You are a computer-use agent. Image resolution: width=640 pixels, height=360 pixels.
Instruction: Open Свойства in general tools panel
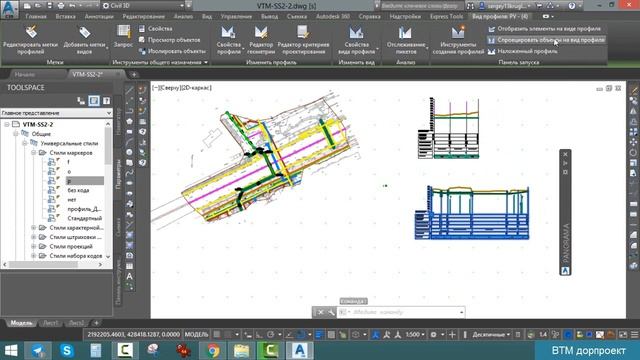coord(156,29)
